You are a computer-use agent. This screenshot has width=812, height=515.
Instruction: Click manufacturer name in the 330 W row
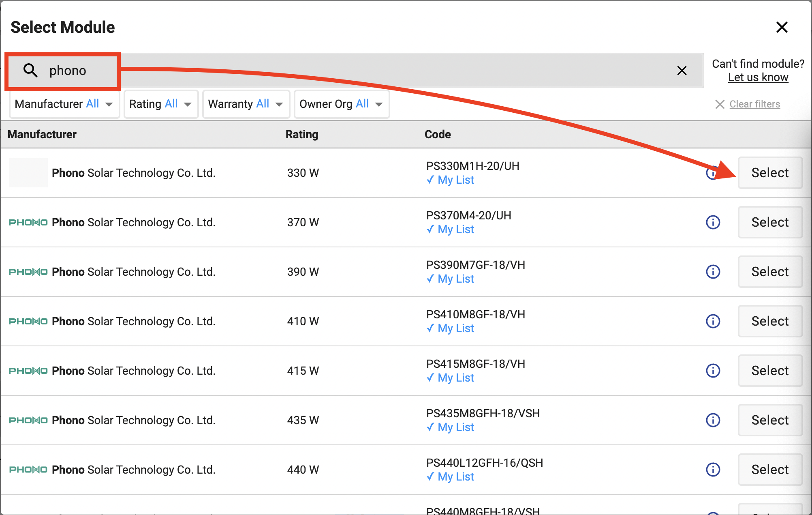click(134, 173)
